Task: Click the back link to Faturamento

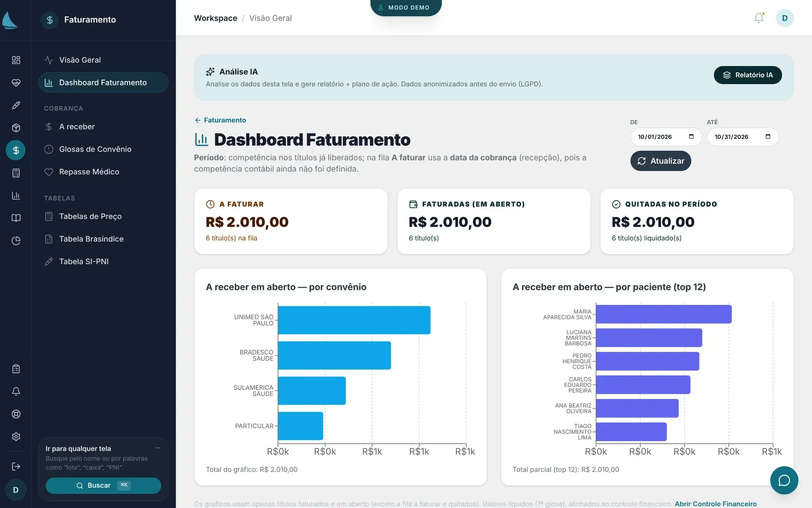Action: tap(220, 120)
